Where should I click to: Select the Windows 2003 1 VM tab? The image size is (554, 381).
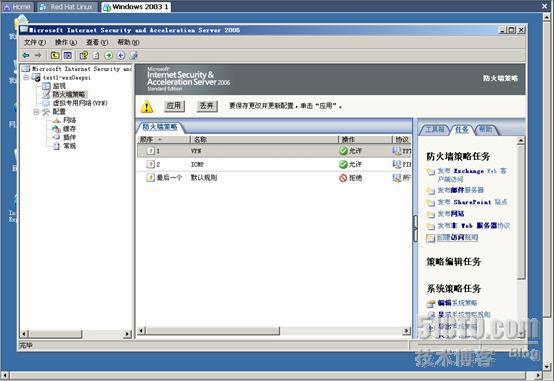click(x=136, y=7)
